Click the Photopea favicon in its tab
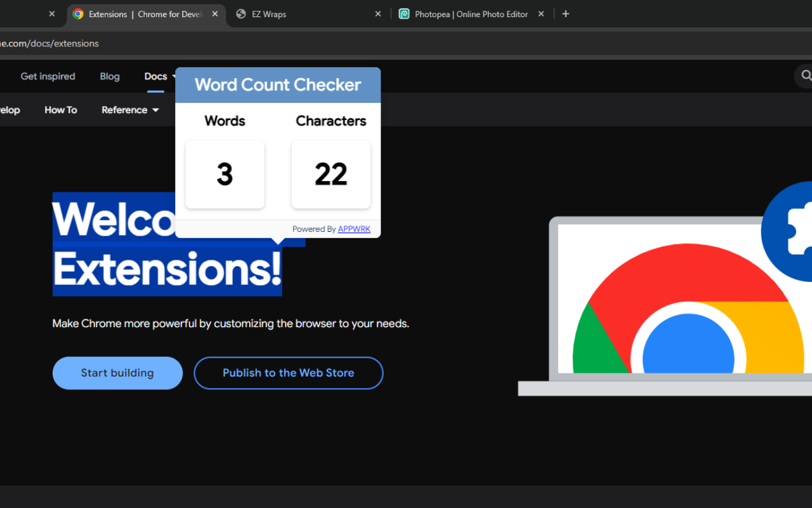The image size is (812, 508). pos(404,13)
